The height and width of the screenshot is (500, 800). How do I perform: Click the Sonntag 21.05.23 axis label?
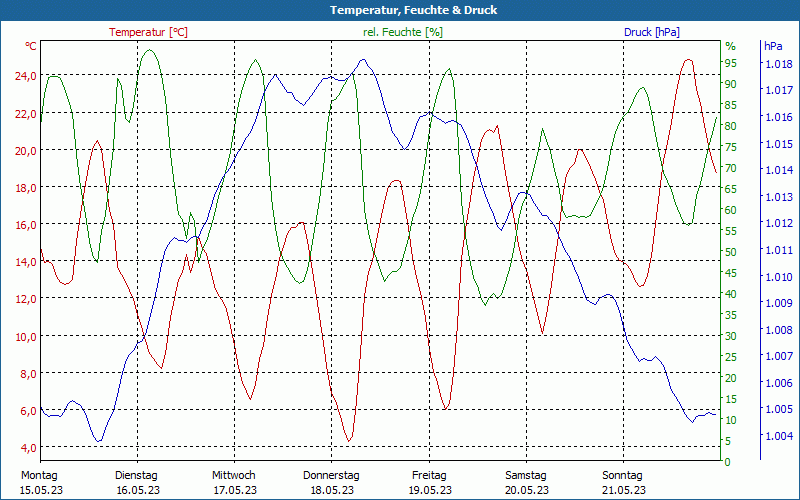623,483
